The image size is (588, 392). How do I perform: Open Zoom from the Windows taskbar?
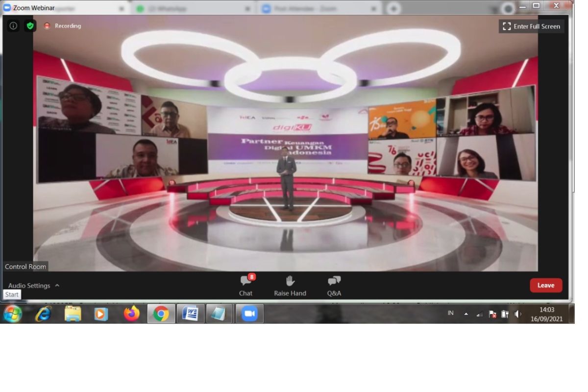(249, 314)
